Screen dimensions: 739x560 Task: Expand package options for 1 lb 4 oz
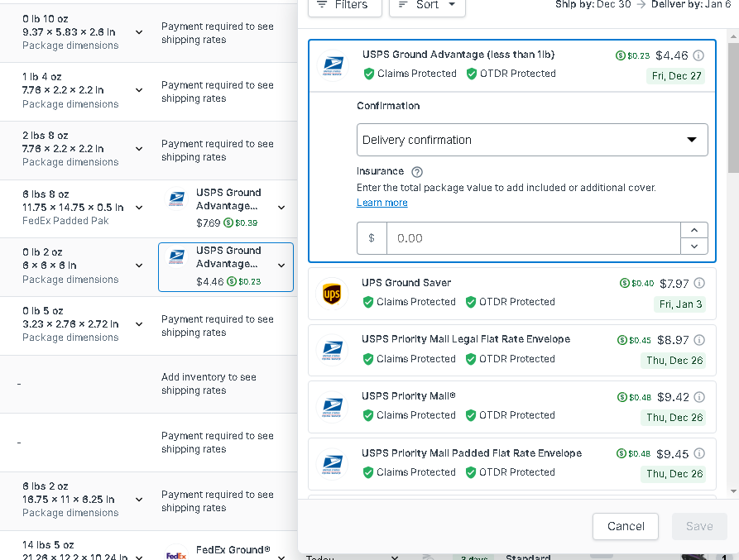click(x=139, y=90)
